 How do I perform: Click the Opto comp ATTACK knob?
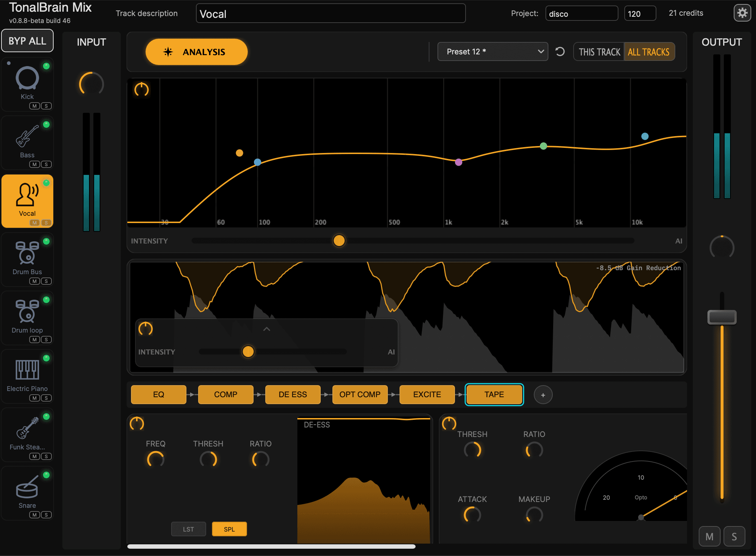click(472, 515)
